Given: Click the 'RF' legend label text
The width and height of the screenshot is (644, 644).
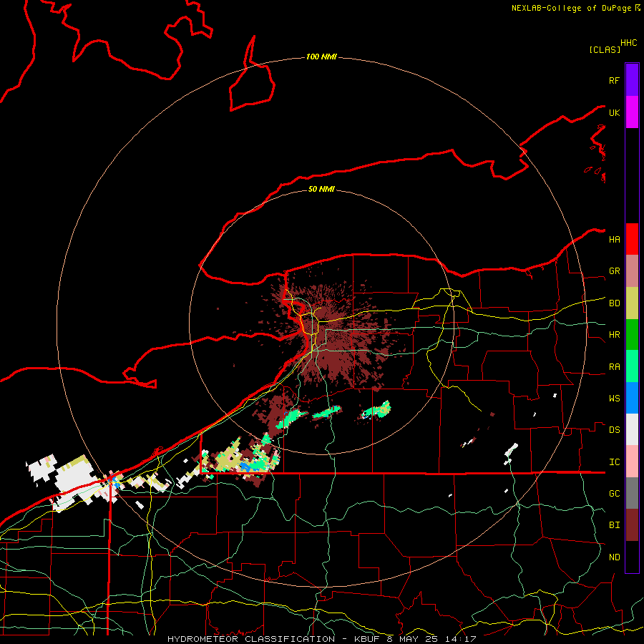Looking at the screenshot, I should coord(614,80).
